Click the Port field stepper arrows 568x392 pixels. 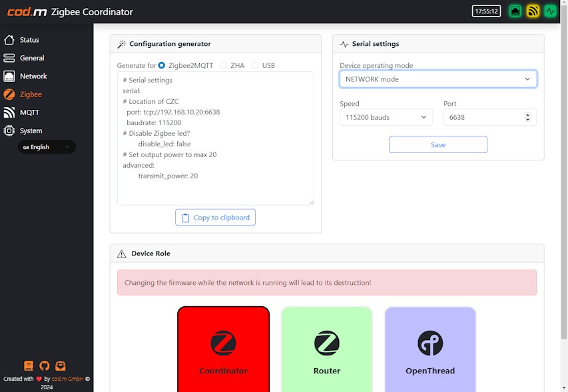[527, 117]
